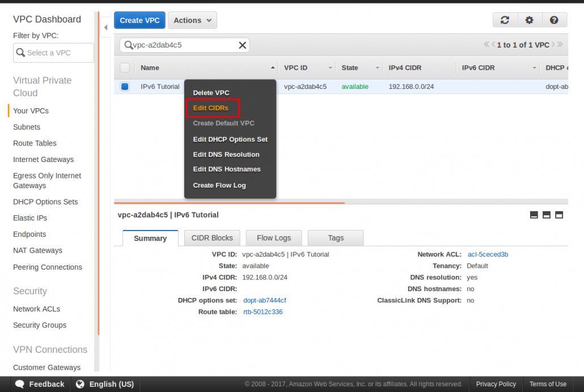The height and width of the screenshot is (392, 584).
Task: Go to NAT Gateways in sidebar
Action: (x=37, y=250)
